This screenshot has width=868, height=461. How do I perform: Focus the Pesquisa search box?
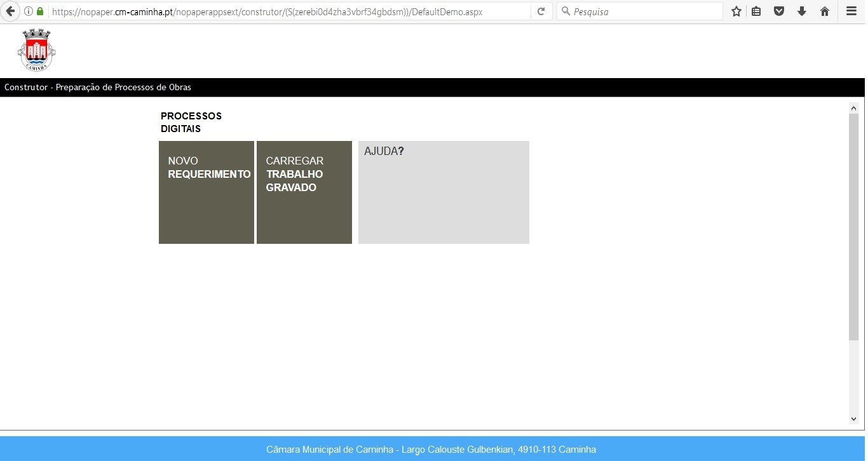(x=645, y=11)
